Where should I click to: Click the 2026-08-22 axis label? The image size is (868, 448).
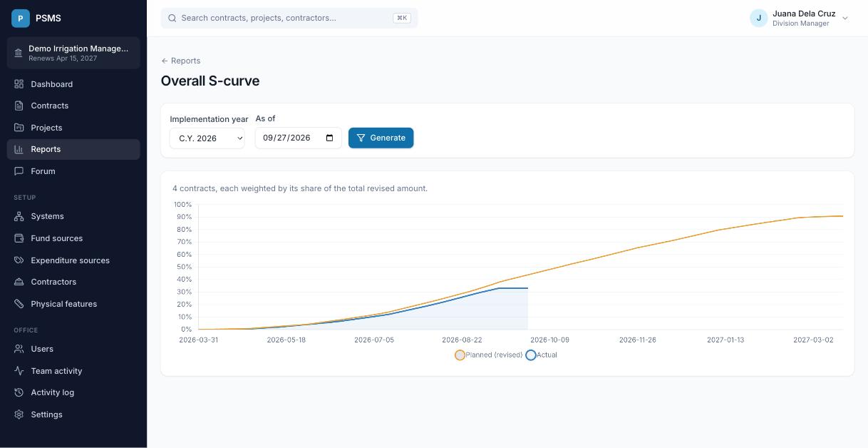tap(462, 340)
